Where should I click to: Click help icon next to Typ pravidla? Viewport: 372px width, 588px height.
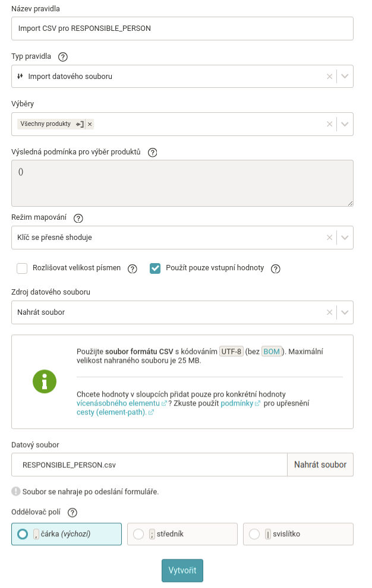[x=63, y=57]
